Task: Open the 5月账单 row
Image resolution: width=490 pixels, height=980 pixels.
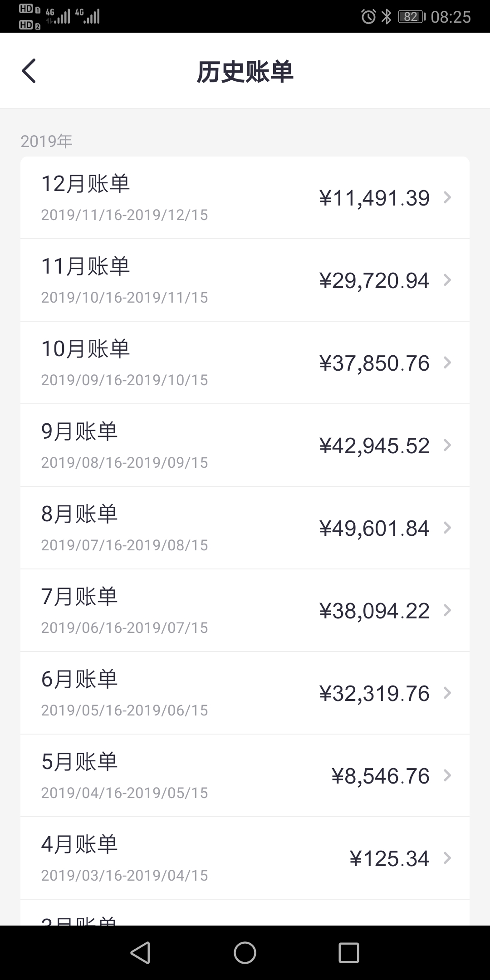Action: (x=245, y=775)
